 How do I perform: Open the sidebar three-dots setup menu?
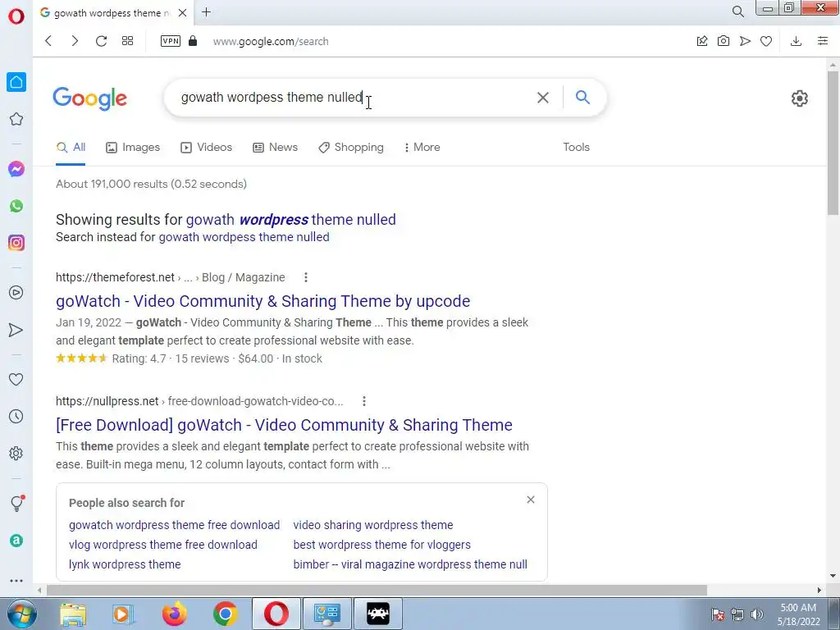click(x=16, y=580)
